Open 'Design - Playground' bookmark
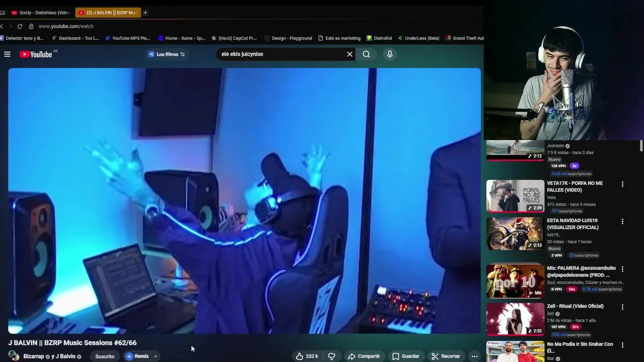Viewport: 644px width, 362px height. point(288,38)
